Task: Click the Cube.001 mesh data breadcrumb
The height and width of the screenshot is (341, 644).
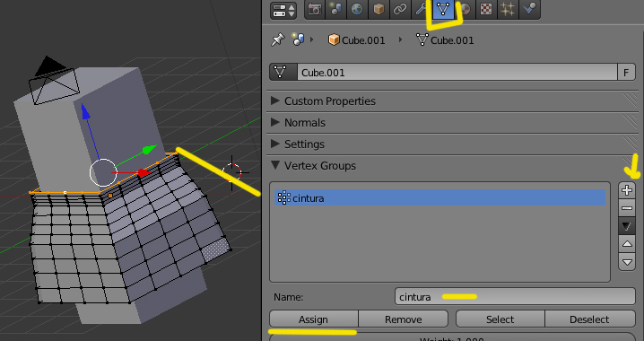Action: 445,40
